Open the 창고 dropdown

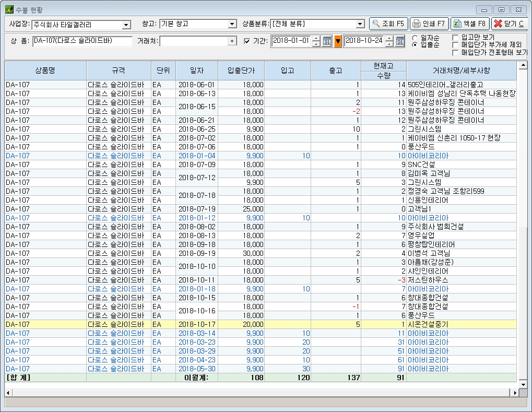coord(232,24)
